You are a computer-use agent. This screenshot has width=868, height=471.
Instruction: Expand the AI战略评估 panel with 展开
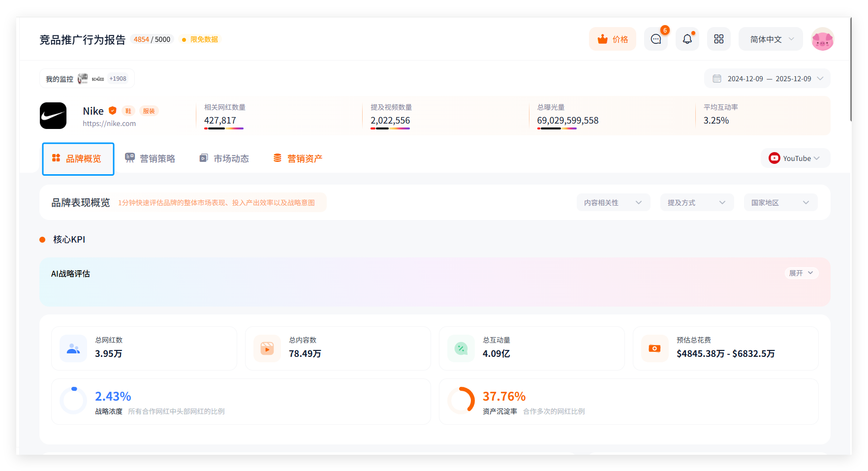801,273
